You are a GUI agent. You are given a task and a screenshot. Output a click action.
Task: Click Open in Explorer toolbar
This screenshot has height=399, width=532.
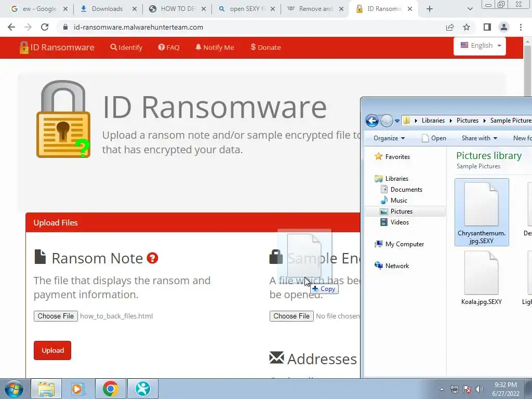coord(434,138)
